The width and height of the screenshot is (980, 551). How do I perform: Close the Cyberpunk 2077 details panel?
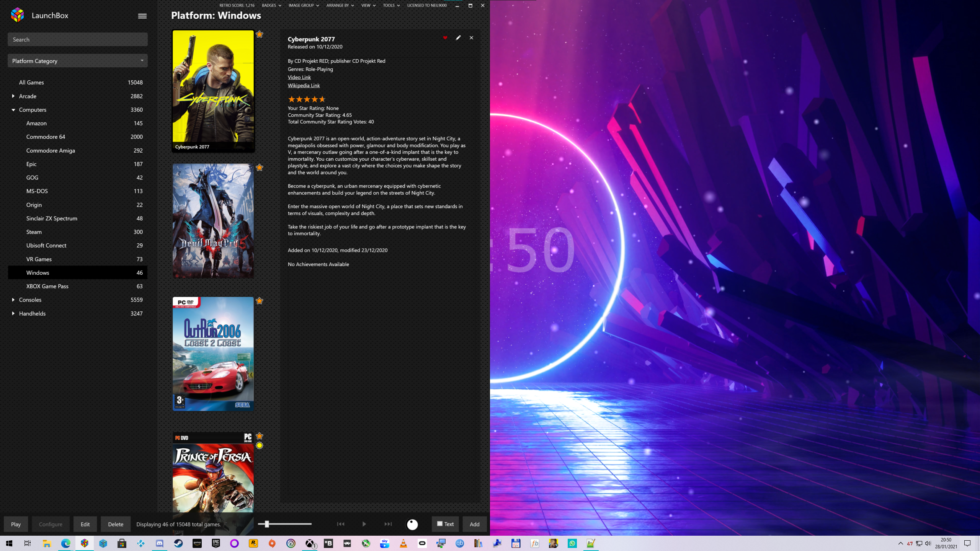tap(471, 38)
